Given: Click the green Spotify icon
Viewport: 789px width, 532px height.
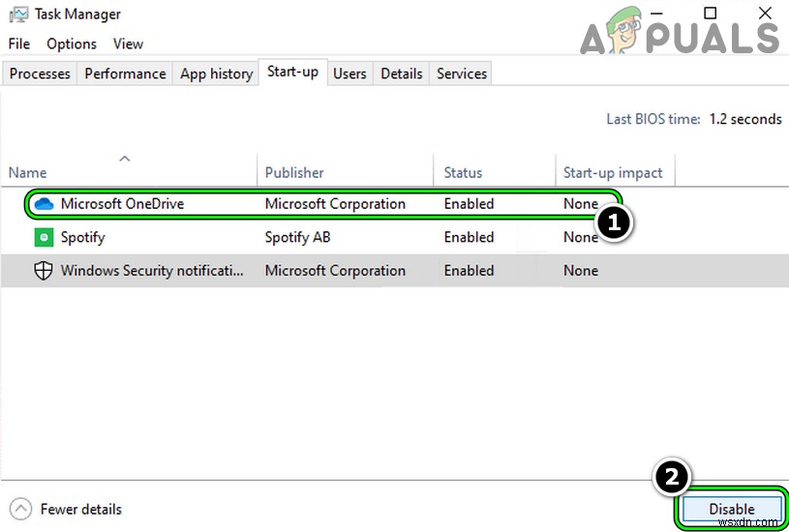Looking at the screenshot, I should (x=44, y=237).
